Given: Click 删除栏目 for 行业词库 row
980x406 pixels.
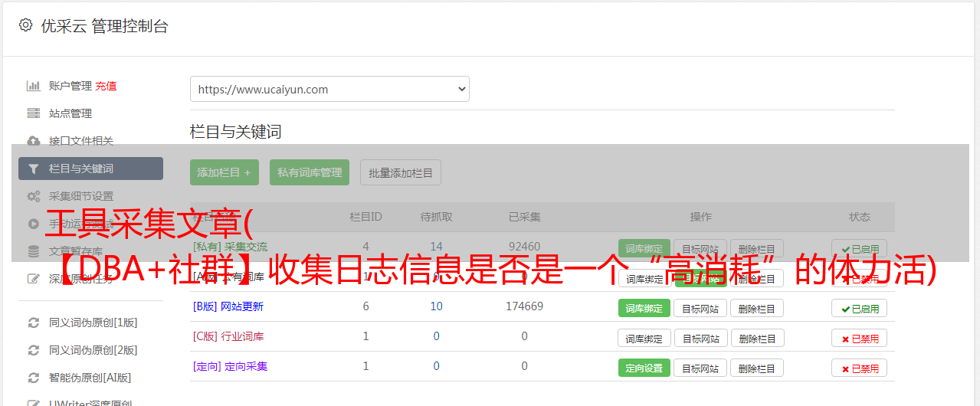Looking at the screenshot, I should click(x=757, y=338).
